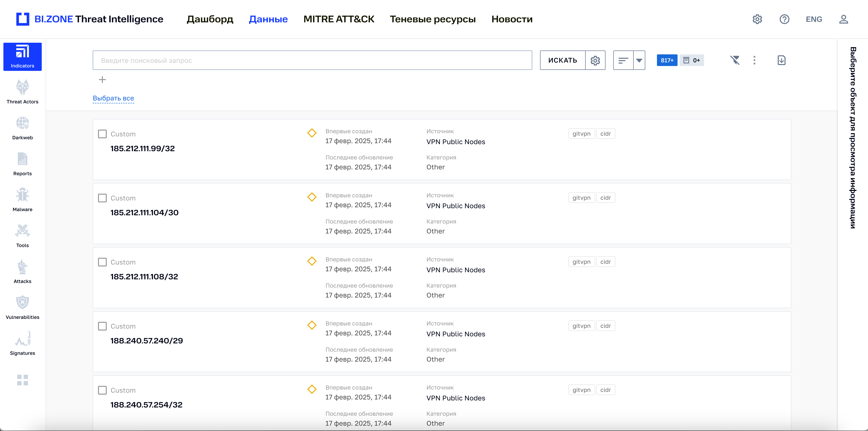Open the MITRE ATT&CK tab
The image size is (868, 431).
[338, 19]
